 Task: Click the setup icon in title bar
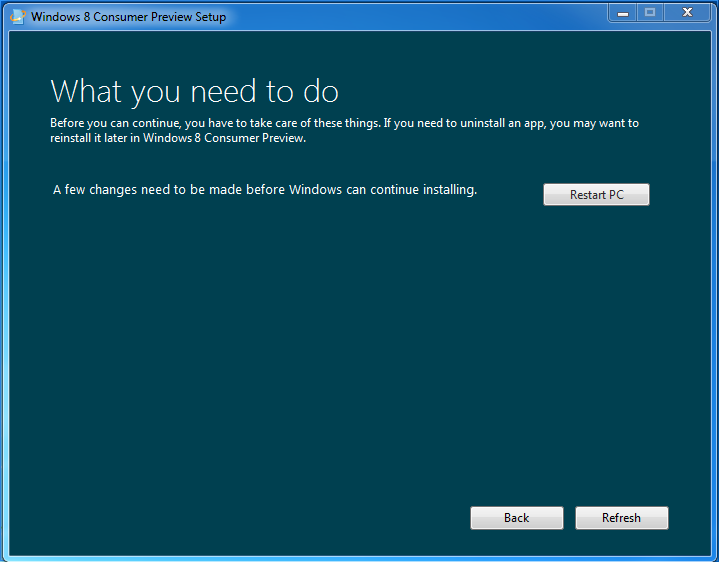point(17,16)
